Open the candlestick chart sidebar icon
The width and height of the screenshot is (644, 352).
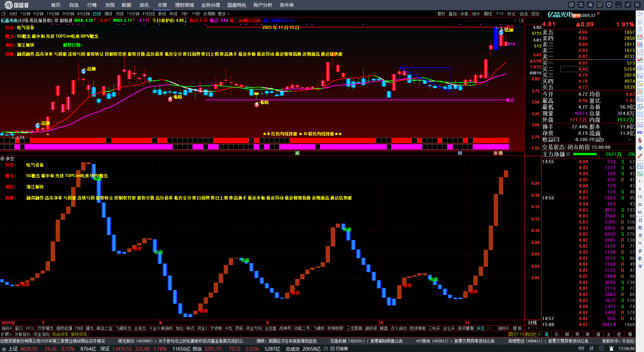640,60
